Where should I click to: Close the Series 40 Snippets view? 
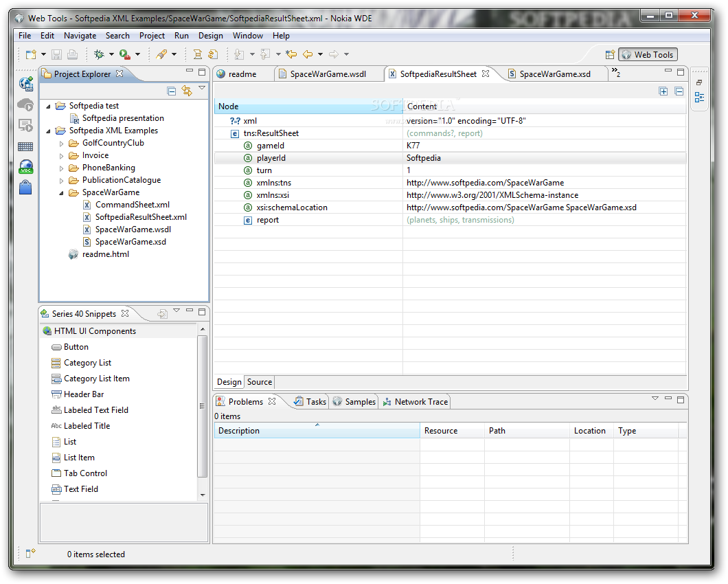[125, 313]
